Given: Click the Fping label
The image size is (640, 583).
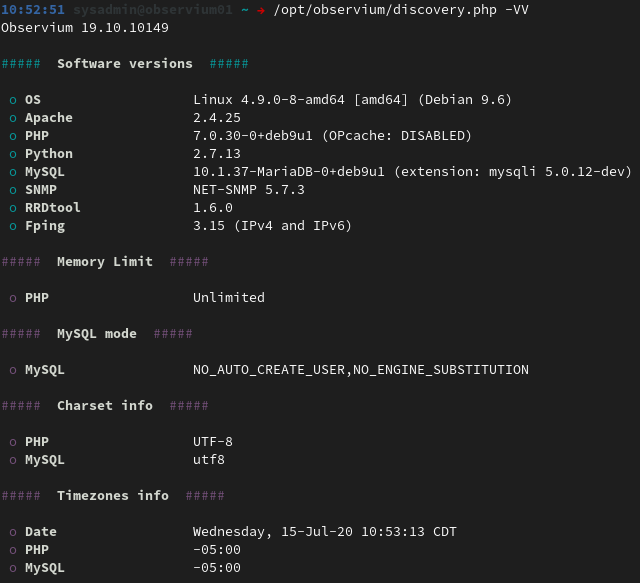Looking at the screenshot, I should [x=45, y=226].
